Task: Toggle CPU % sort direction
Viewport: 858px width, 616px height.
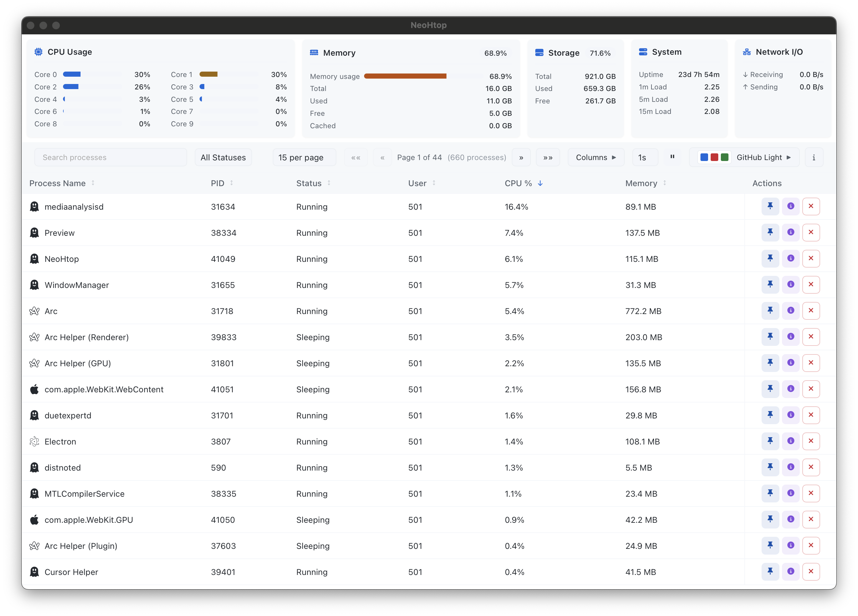Action: pyautogui.click(x=524, y=183)
